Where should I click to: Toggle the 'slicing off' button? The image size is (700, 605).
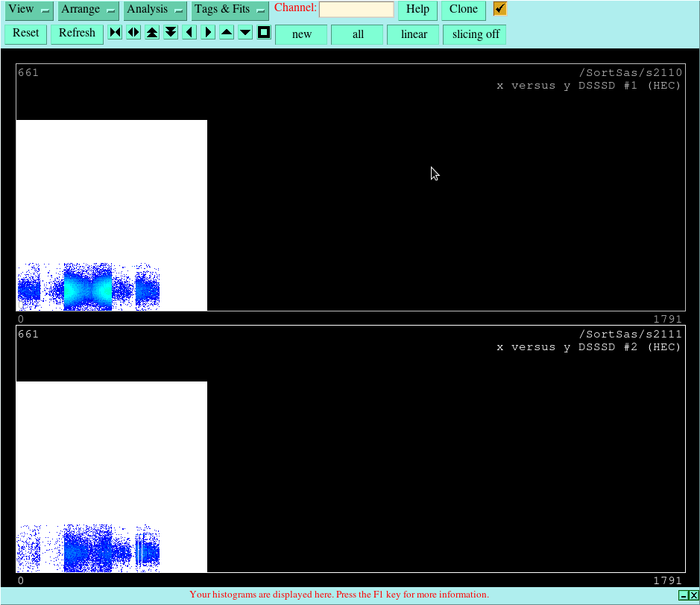coord(475,35)
